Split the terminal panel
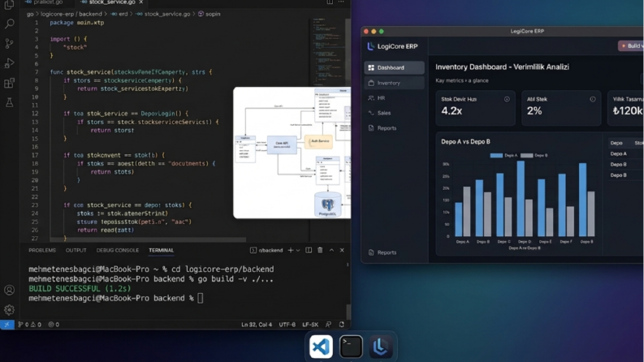The image size is (644, 362). (x=309, y=250)
